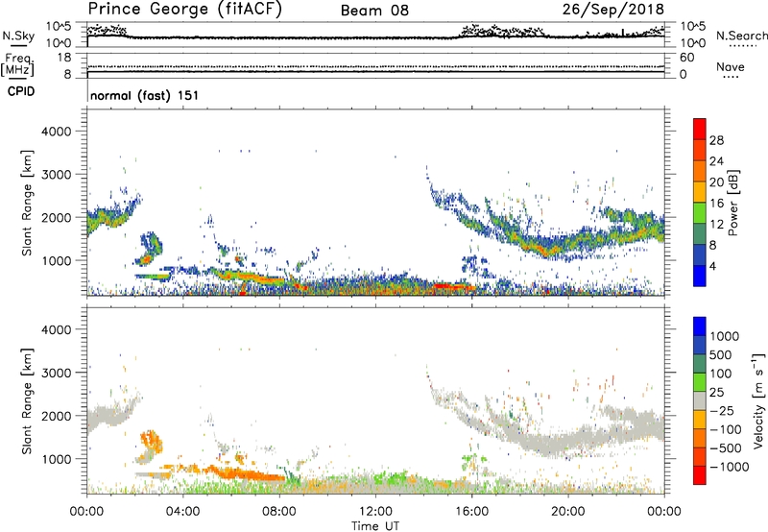The image size is (768, 532).
Task: Click the '24' label on the power color bar
Action: pos(716,161)
